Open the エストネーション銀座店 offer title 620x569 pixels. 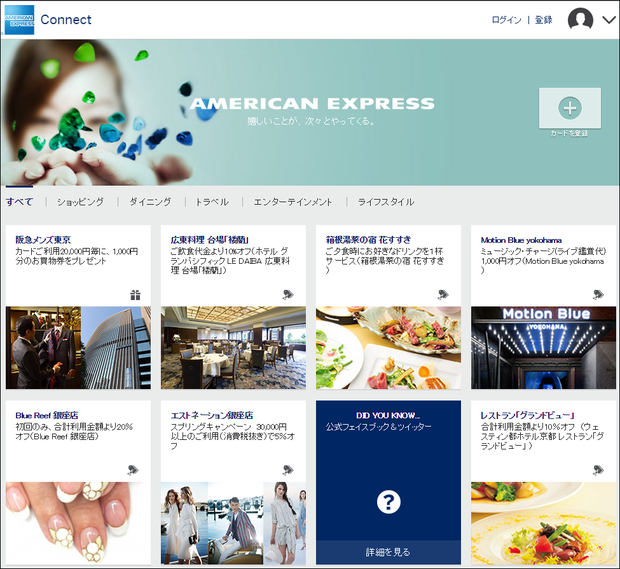212,415
